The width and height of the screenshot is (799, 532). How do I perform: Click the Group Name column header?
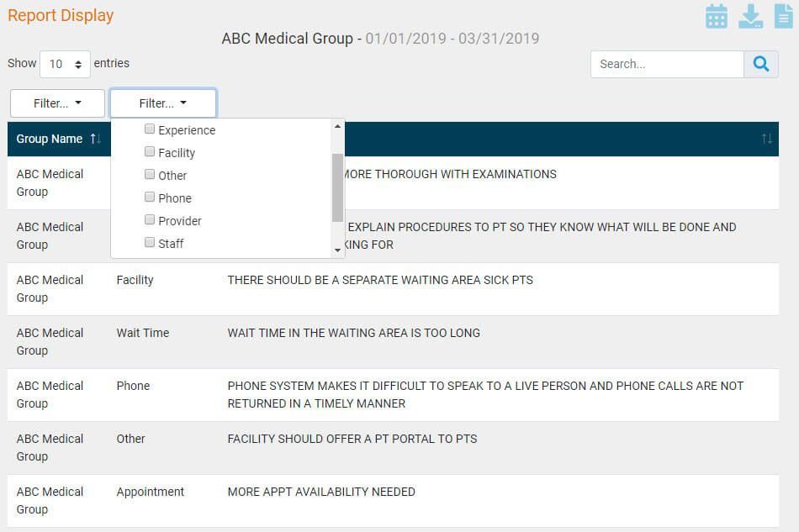click(50, 139)
